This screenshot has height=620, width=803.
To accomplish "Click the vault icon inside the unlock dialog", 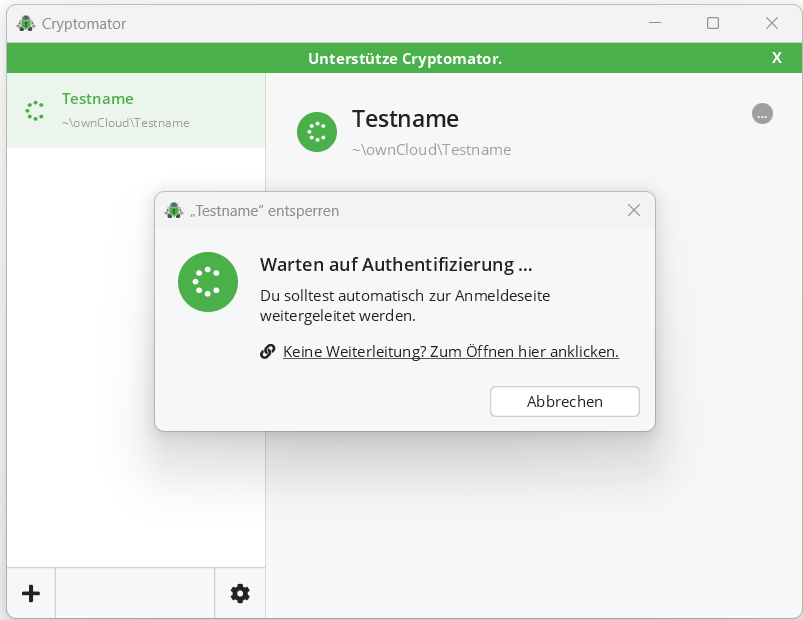I will [207, 282].
